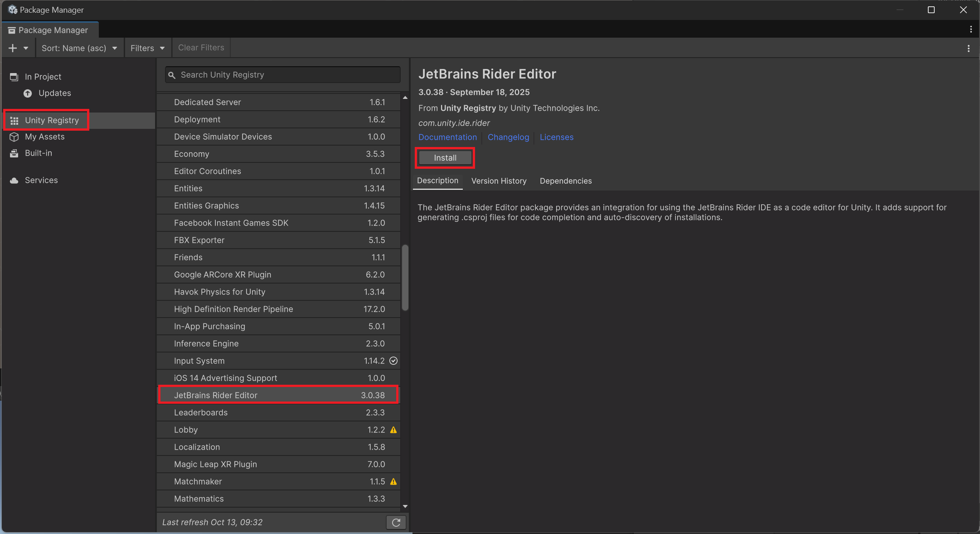
Task: Click the Lobby warning triangle icon
Action: coord(393,430)
